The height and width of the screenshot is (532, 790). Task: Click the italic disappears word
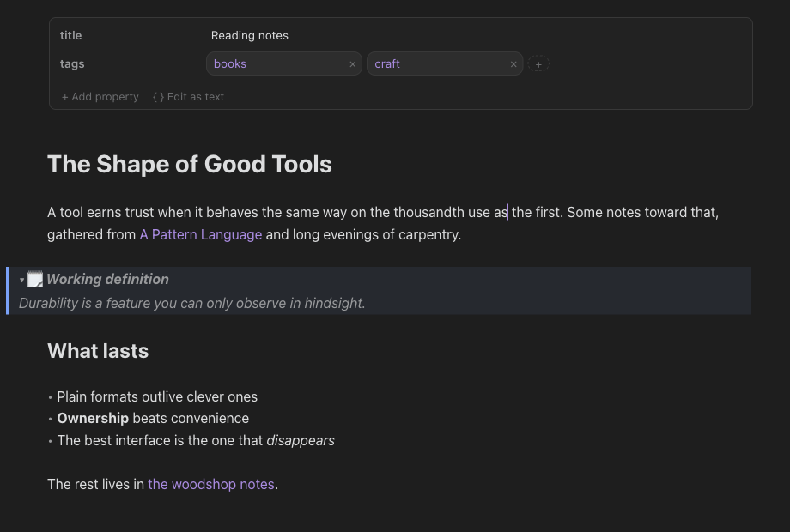(301, 440)
